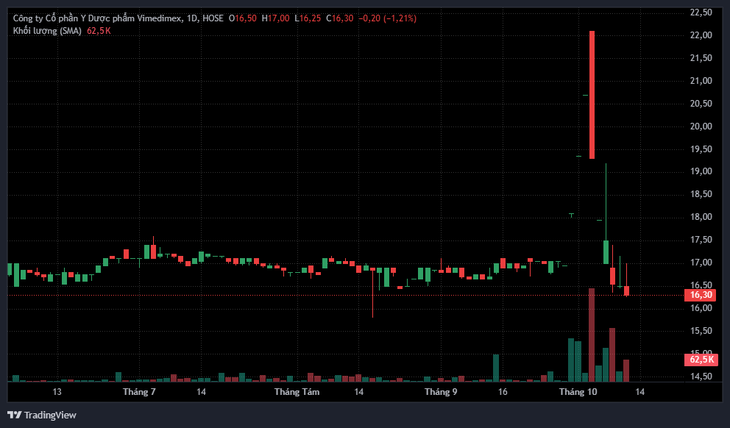
Task: Click the Tháng 10 time axis label
Action: pyautogui.click(x=578, y=392)
